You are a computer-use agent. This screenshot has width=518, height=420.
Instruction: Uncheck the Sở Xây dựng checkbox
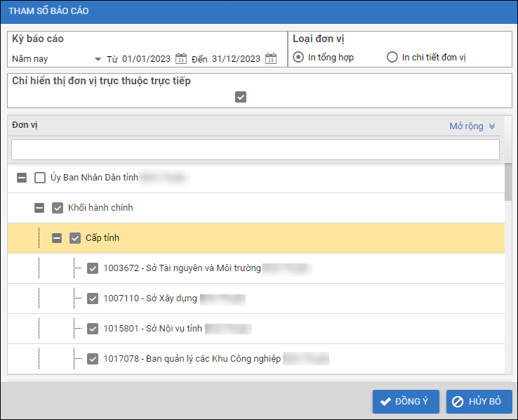pos(93,298)
